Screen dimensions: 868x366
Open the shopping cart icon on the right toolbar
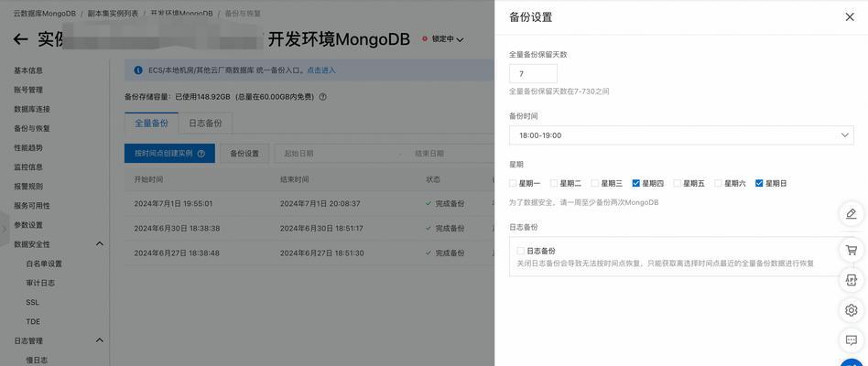click(852, 250)
